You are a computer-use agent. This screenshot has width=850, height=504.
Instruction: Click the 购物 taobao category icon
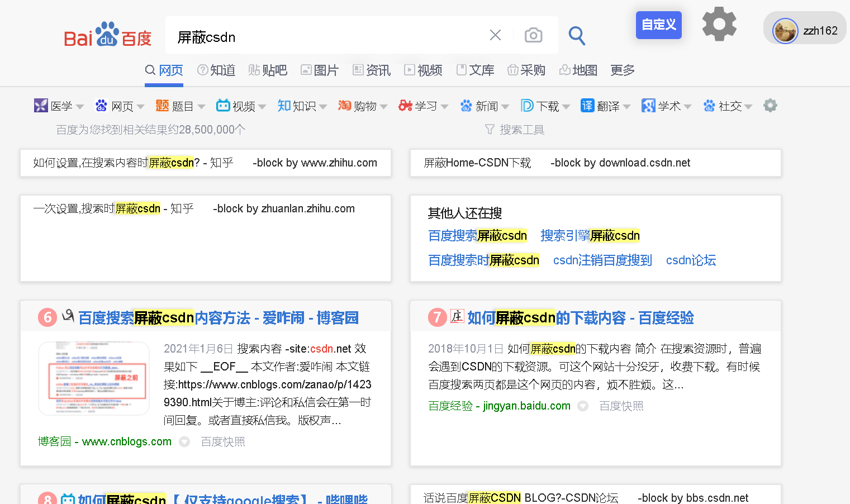(344, 106)
